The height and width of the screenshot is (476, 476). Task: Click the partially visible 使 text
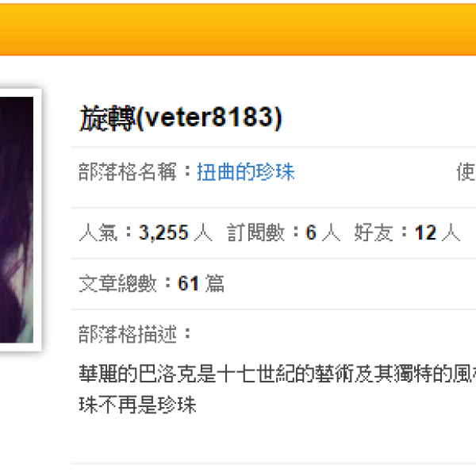click(466, 172)
